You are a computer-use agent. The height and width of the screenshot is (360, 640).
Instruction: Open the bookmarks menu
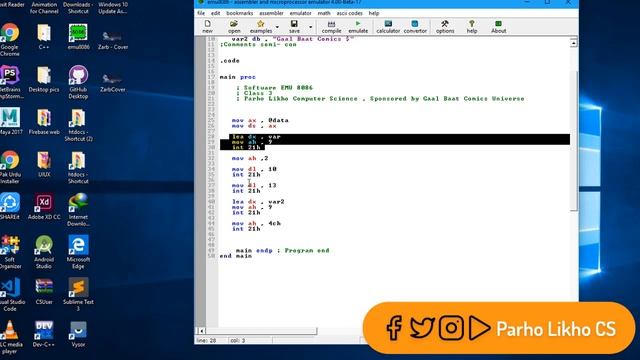(240, 13)
